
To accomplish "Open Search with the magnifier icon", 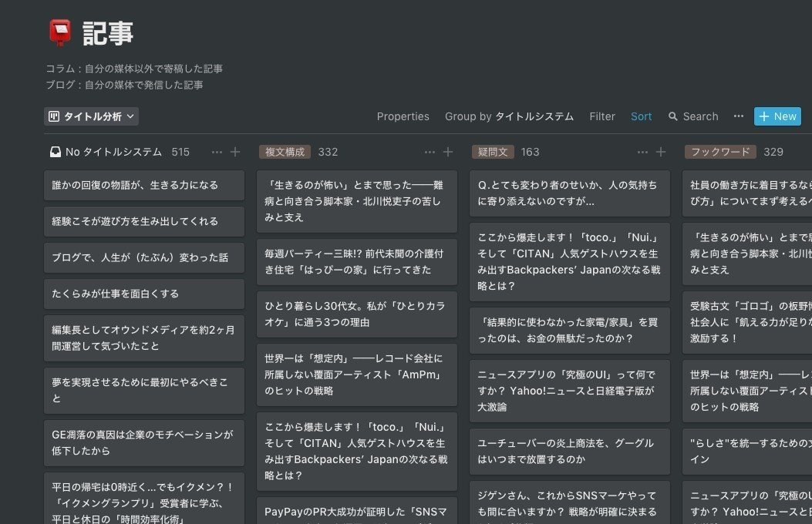I will (675, 116).
